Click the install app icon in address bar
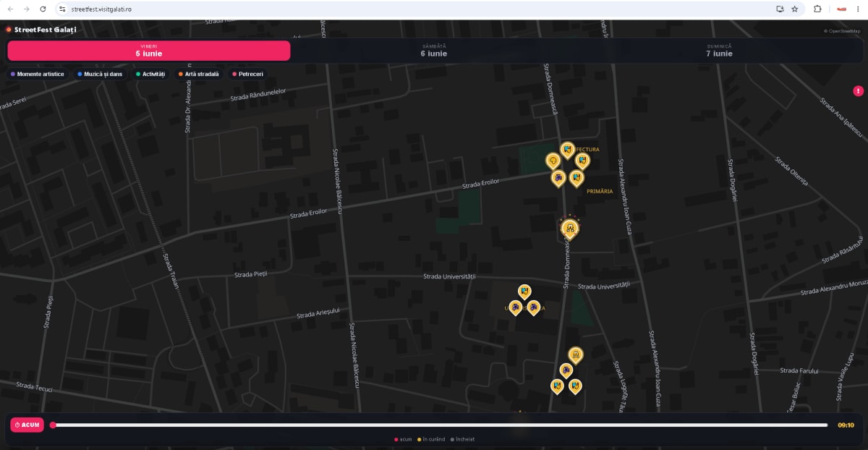The image size is (868, 450). 780,9
